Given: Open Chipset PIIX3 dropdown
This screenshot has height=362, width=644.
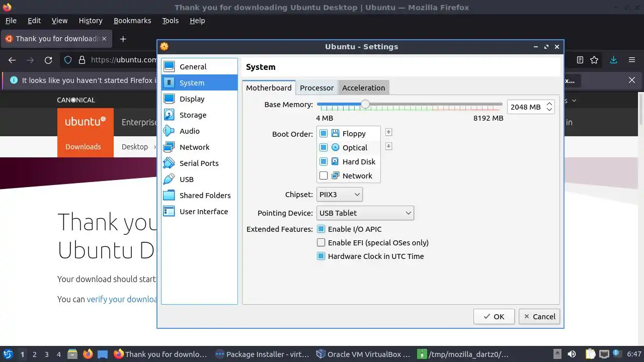Looking at the screenshot, I should (x=339, y=194).
